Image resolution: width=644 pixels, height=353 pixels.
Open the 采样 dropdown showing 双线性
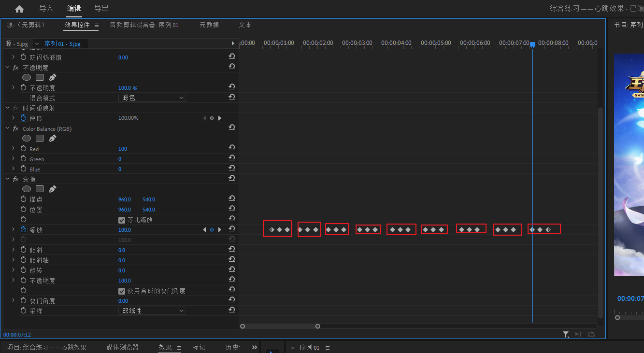[x=152, y=311]
